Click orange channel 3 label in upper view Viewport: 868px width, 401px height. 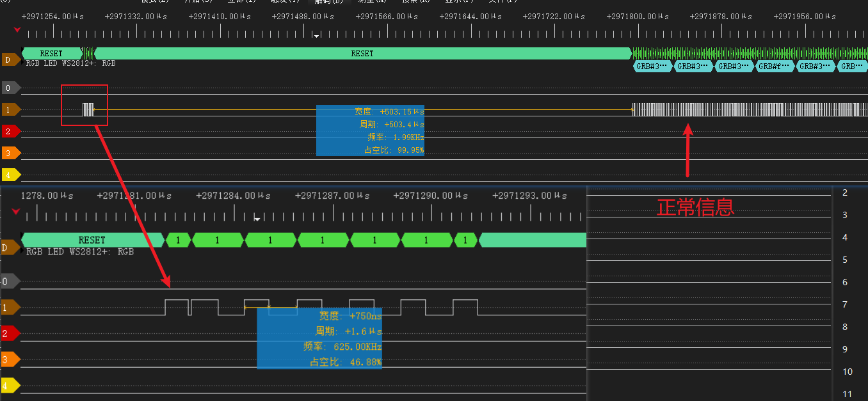click(10, 153)
